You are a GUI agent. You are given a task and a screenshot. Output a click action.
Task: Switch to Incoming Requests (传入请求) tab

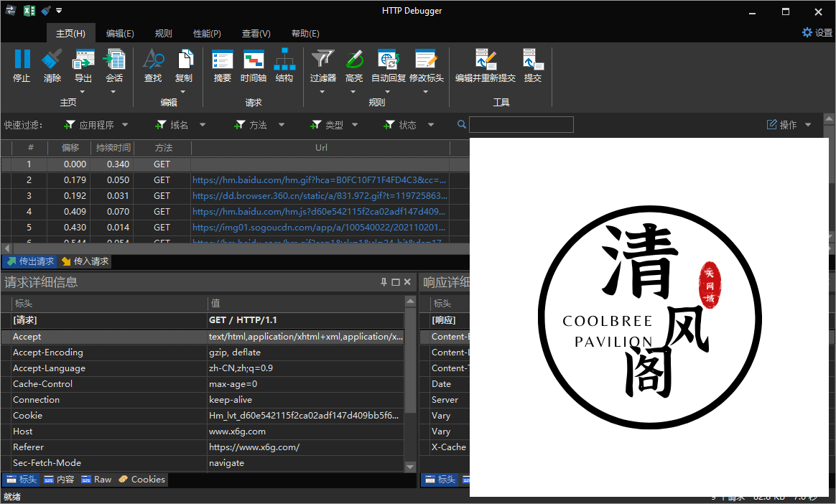(x=85, y=261)
